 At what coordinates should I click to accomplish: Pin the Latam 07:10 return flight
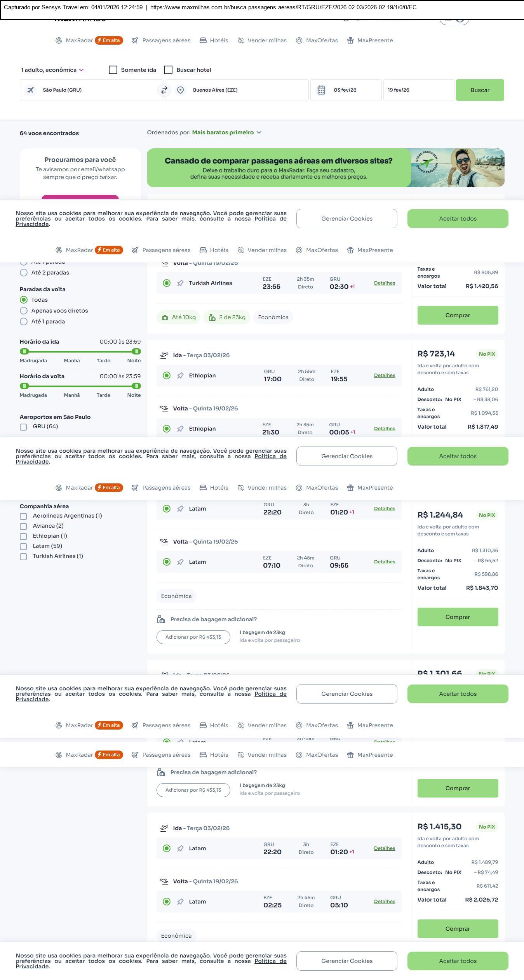pyautogui.click(x=180, y=562)
